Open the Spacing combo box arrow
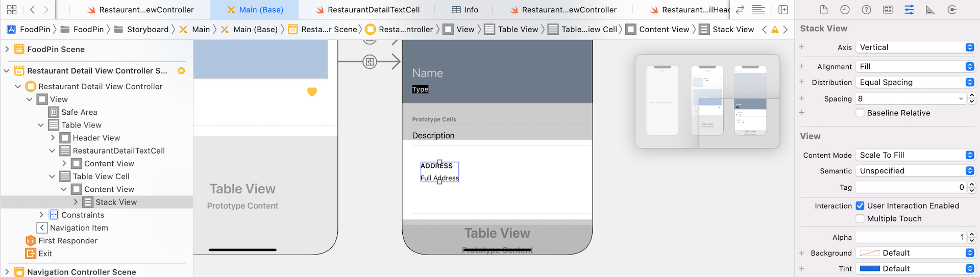 click(x=961, y=98)
